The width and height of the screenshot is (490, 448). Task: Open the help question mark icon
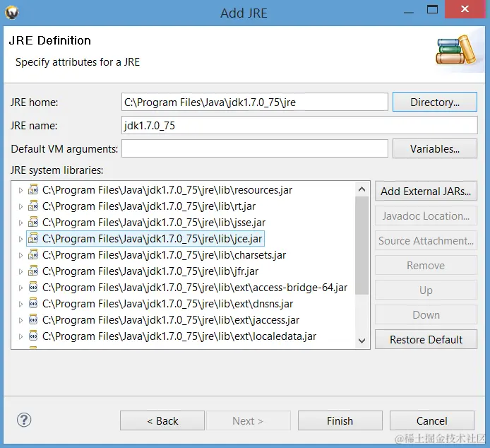[24, 420]
